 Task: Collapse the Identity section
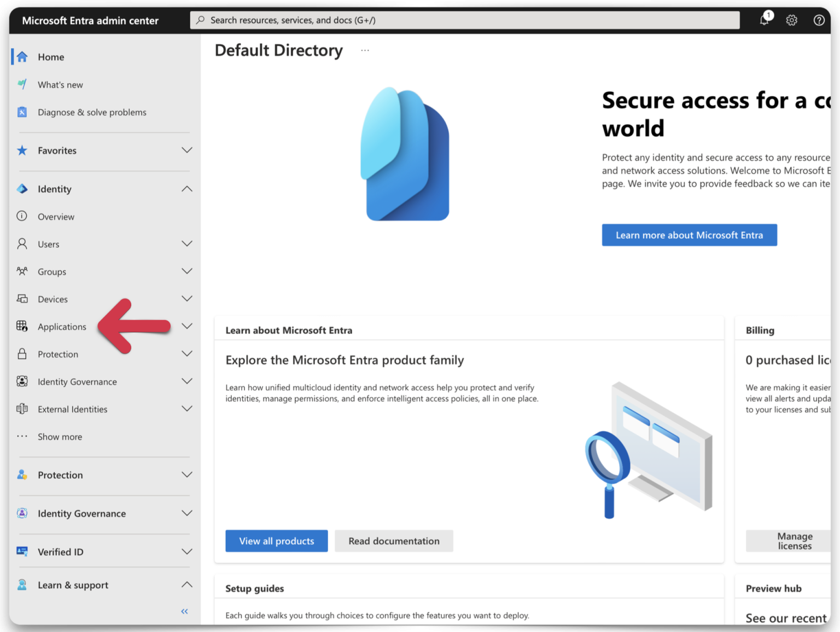(187, 189)
